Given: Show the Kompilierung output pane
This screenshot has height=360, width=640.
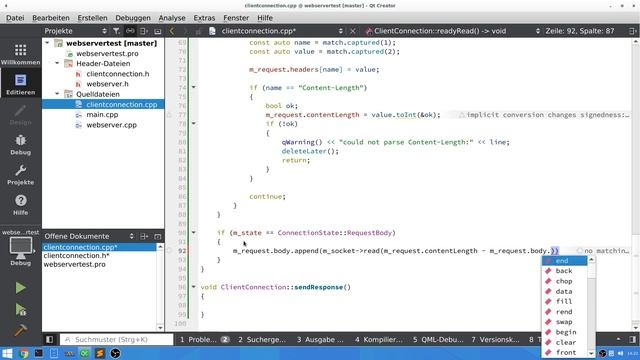Looking at the screenshot, I should pos(378,340).
